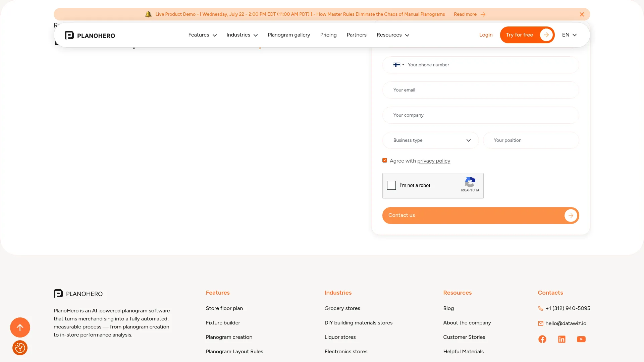644x362 pixels.
Task: Open the YouTube social icon
Action: coord(581,339)
